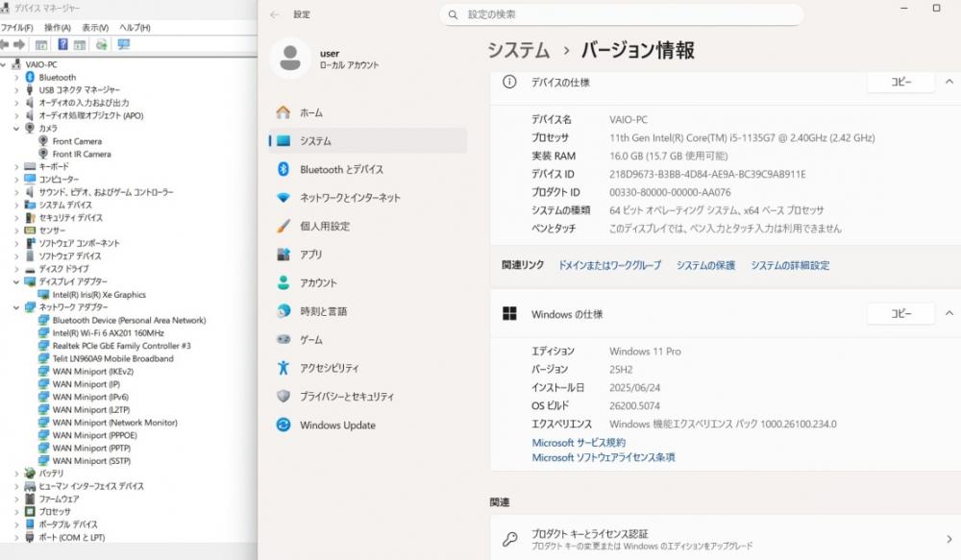
Task: Open ドメインまたはワークグループ link
Action: tap(610, 265)
